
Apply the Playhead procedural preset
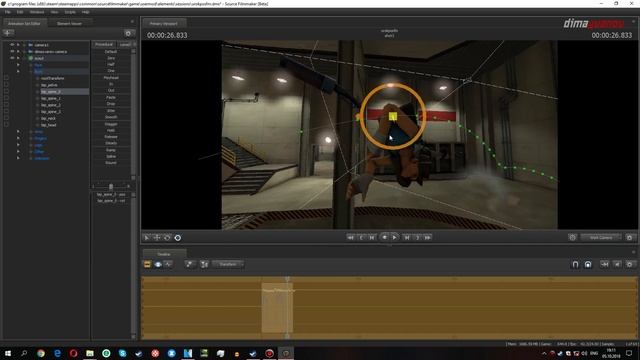111,78
